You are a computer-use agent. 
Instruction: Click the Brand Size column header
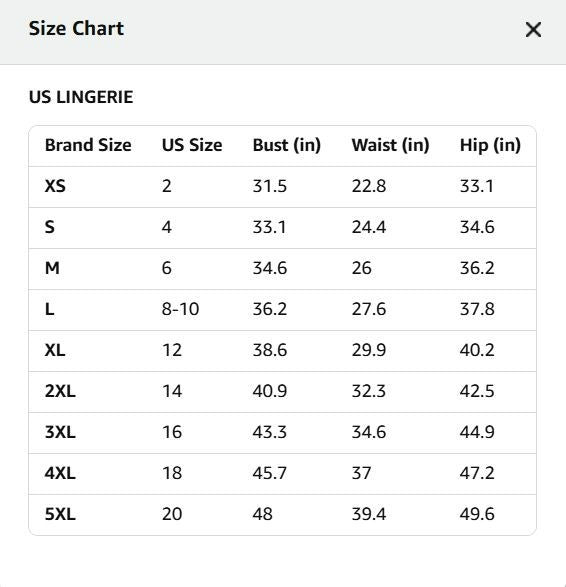[x=88, y=145]
